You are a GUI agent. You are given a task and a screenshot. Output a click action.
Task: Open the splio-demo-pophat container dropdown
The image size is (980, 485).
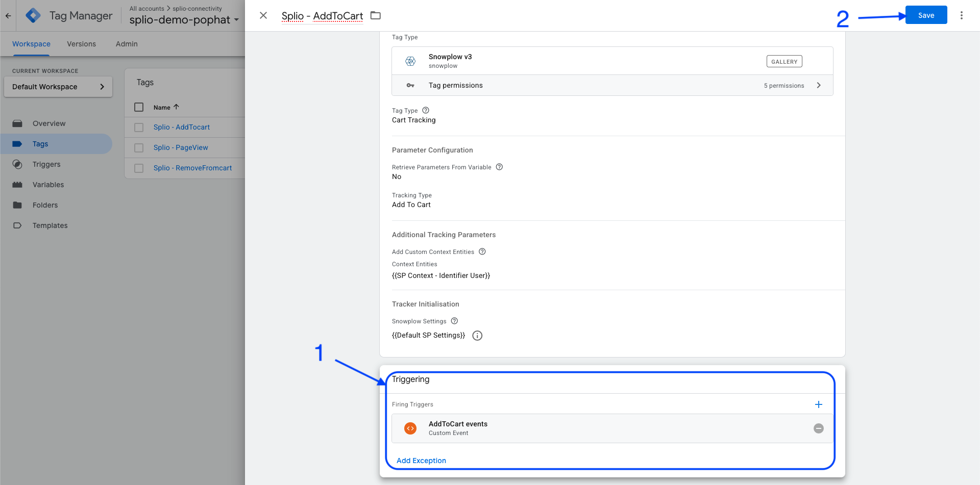tap(184, 20)
